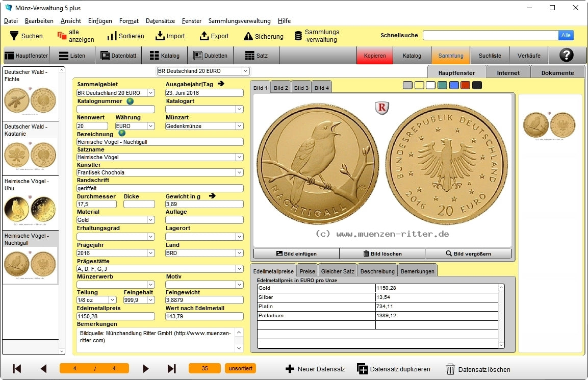Click the Import download icon
Screen dimensions: 588x380
(160, 36)
